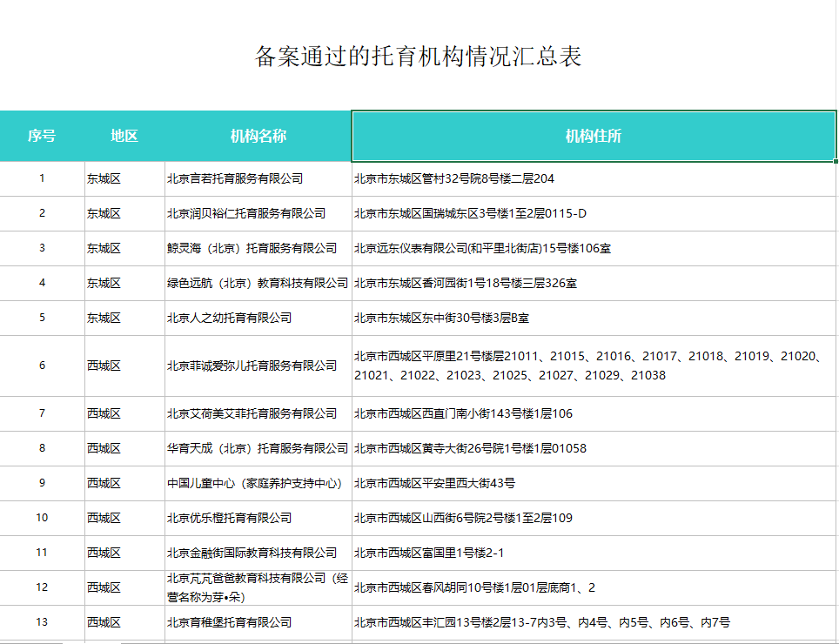
Task: Select the 地区 header cell
Action: [x=124, y=136]
